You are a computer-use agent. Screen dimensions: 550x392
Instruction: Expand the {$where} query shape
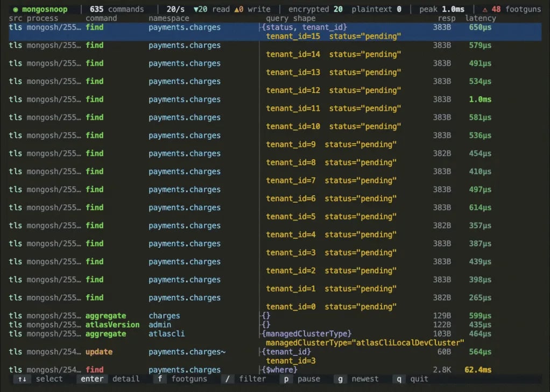pyautogui.click(x=279, y=369)
